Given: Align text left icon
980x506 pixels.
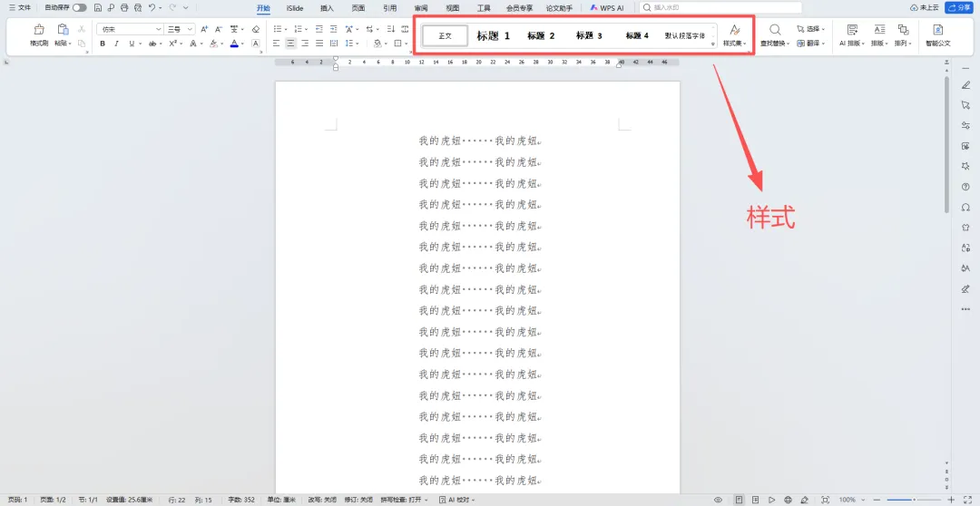Looking at the screenshot, I should (277, 44).
